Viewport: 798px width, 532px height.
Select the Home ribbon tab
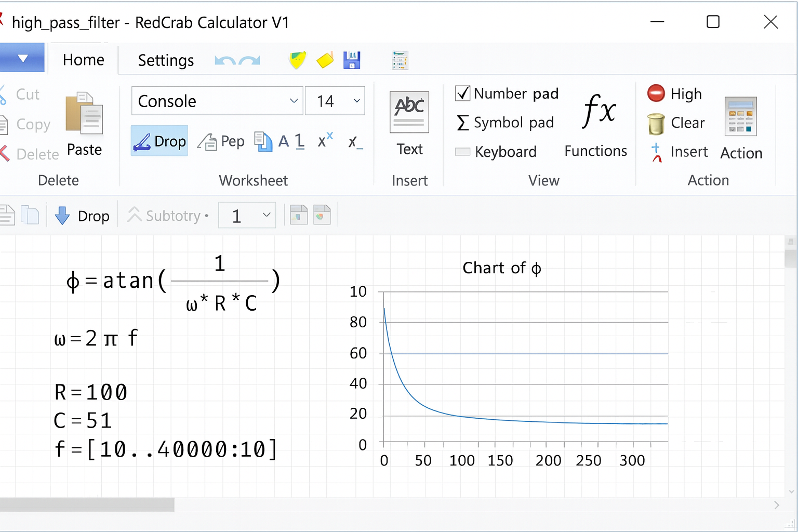[x=83, y=59]
